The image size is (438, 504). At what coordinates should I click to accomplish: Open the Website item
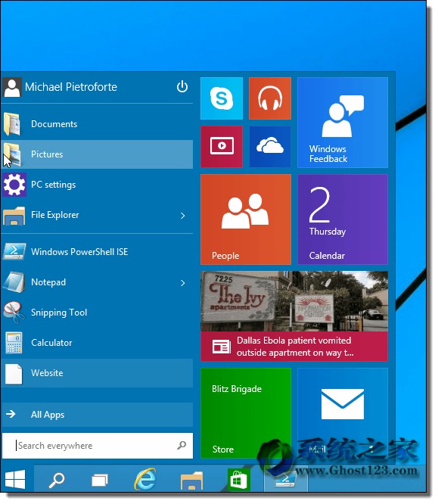(97, 373)
